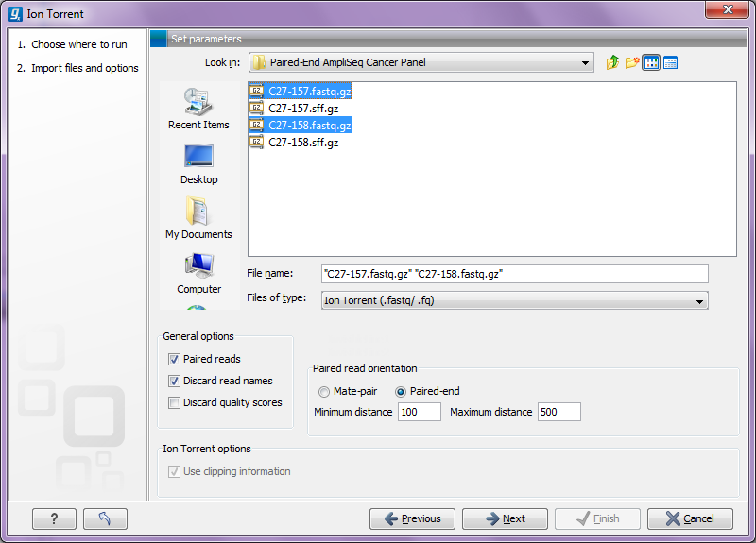Switch to list view icon
The height and width of the screenshot is (543, 756).
click(651, 62)
